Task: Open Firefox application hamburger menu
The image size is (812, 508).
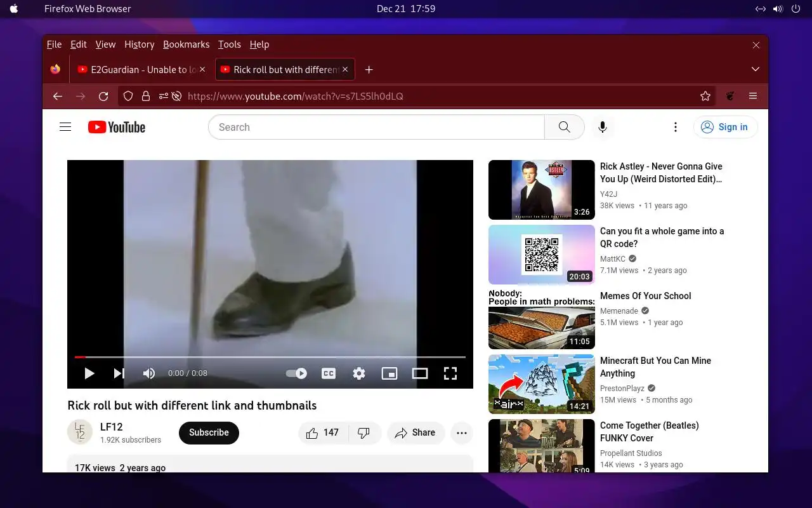Action: click(753, 96)
